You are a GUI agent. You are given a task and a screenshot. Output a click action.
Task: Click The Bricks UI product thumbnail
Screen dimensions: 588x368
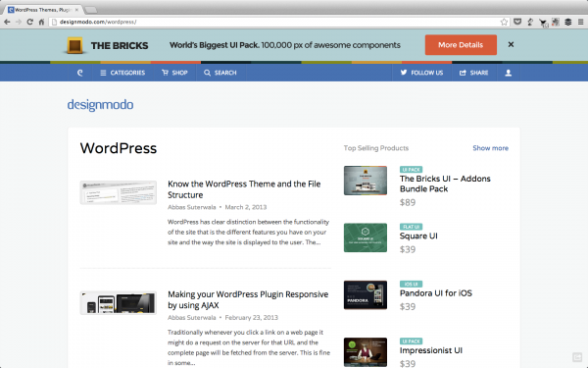tap(366, 181)
